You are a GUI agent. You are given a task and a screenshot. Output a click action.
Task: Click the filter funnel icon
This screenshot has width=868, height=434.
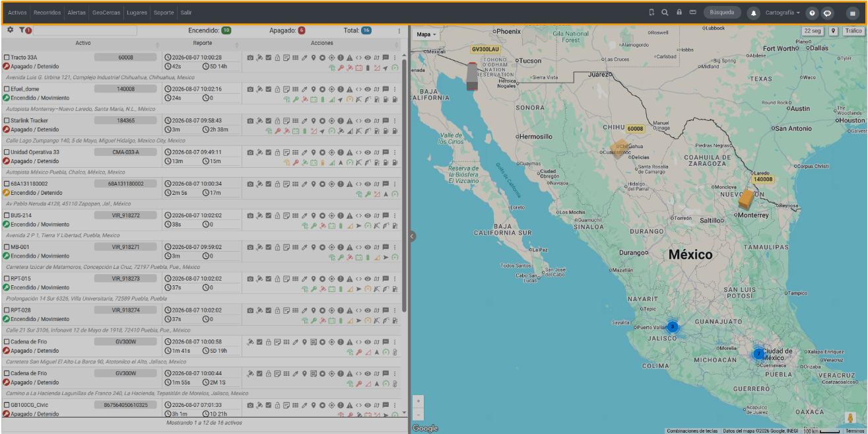coord(22,30)
